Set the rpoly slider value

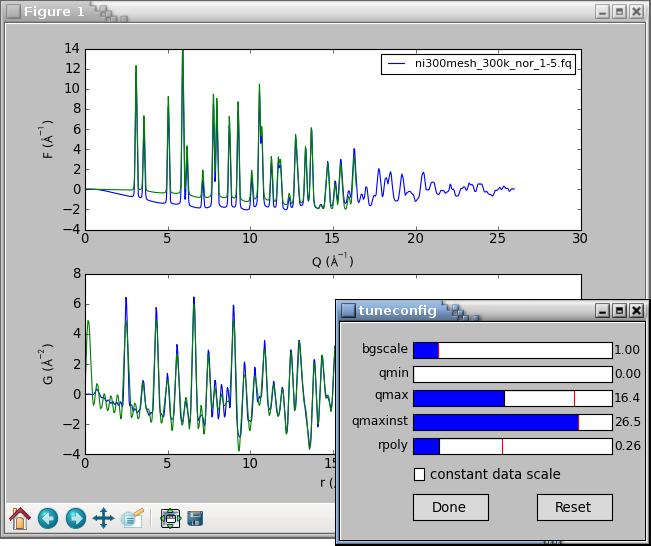[x=512, y=446]
